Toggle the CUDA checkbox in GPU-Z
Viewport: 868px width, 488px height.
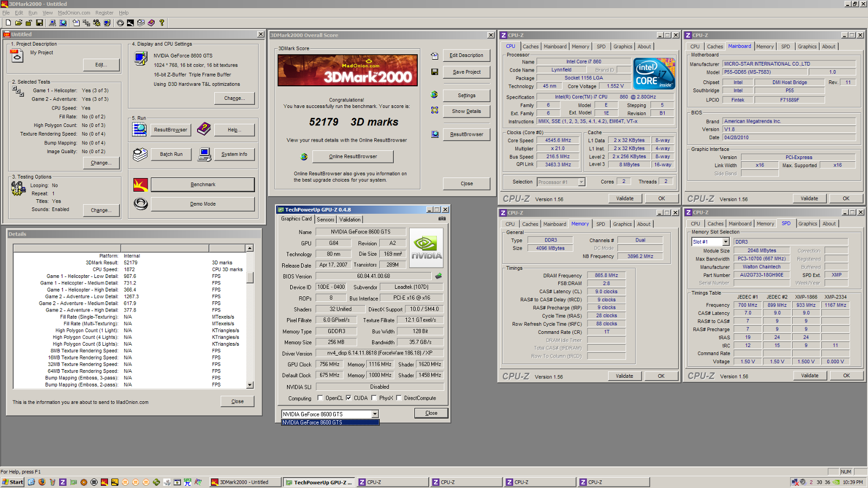pyautogui.click(x=348, y=398)
